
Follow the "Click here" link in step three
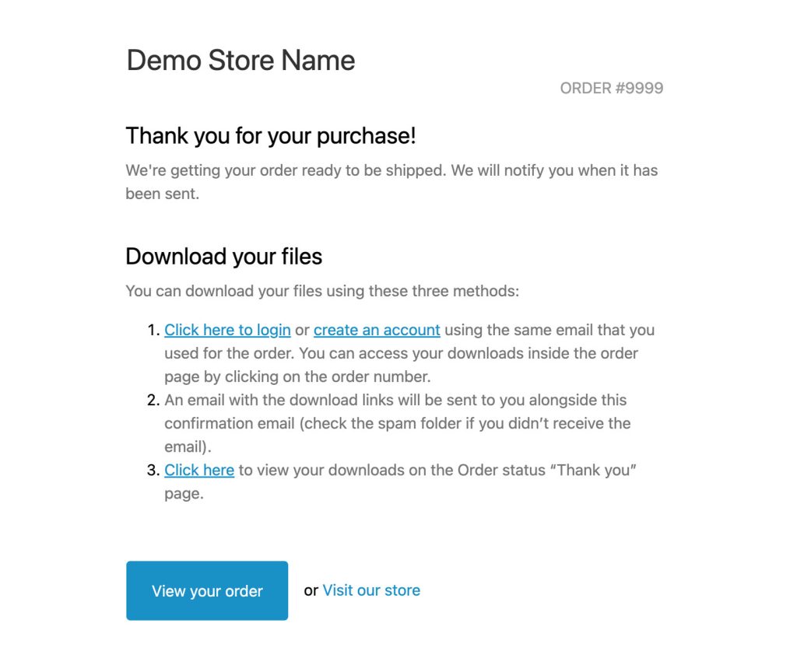[199, 470]
